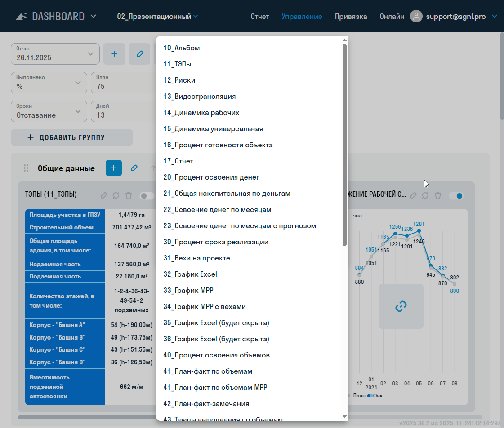
Task: Click pencil icon next to Общие данные
Action: pos(134,168)
